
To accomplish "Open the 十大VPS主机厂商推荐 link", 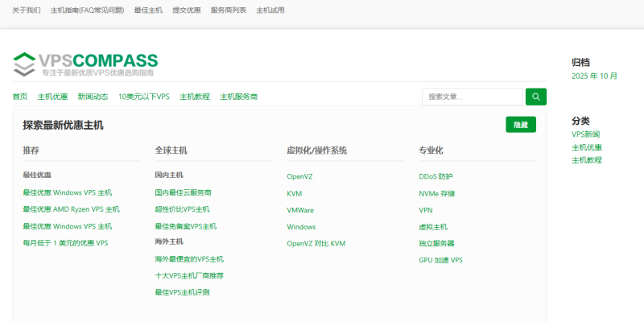I will [189, 275].
